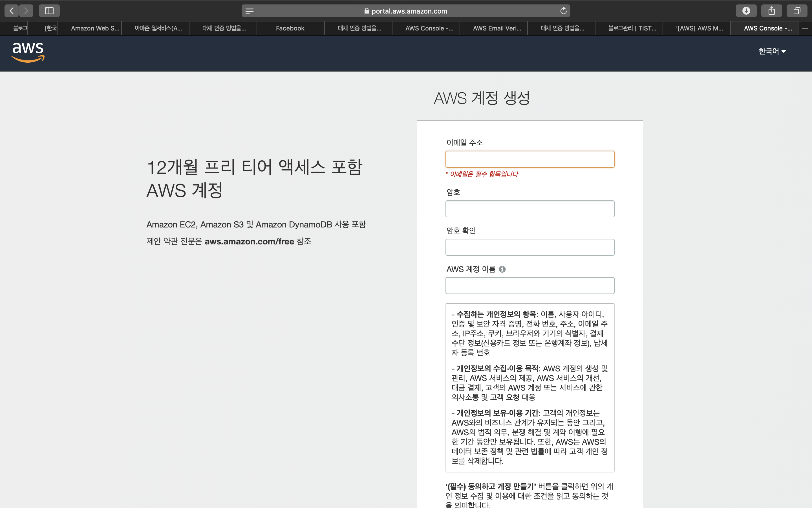Switch to the [한국 tab
The width and height of the screenshot is (812, 508).
[43, 28]
